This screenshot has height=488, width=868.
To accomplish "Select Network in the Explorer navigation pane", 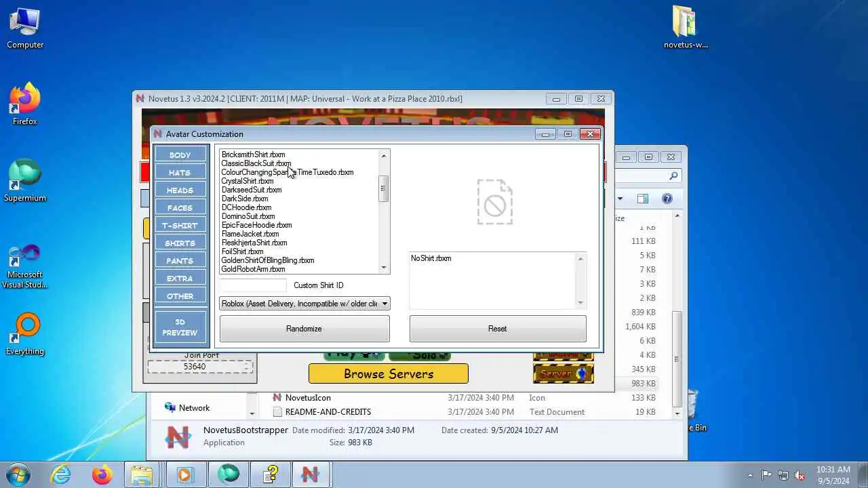I will click(194, 407).
